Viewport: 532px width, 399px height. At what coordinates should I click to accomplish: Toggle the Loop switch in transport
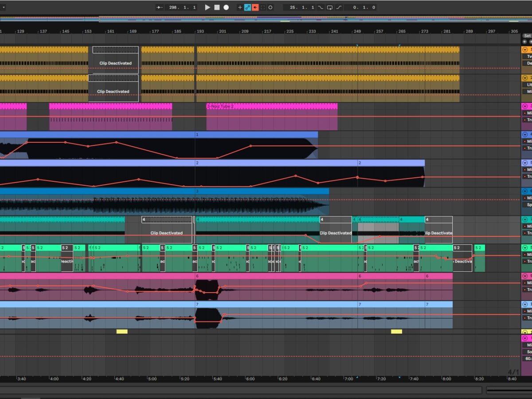(330, 8)
